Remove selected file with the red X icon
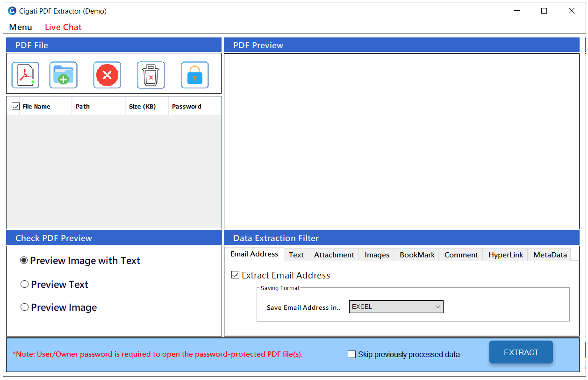Image resolution: width=588 pixels, height=380 pixels. tap(107, 74)
